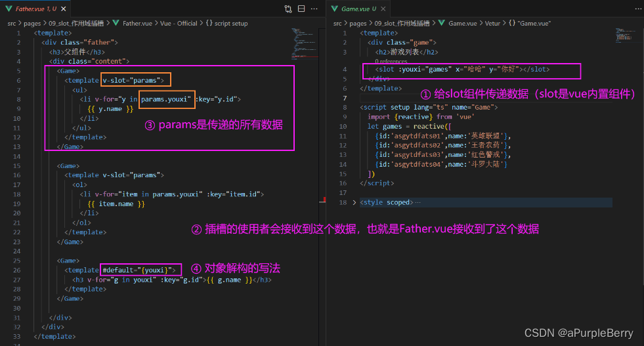
Task: Click the '英雄联盟' array entry line
Action: coord(443,136)
